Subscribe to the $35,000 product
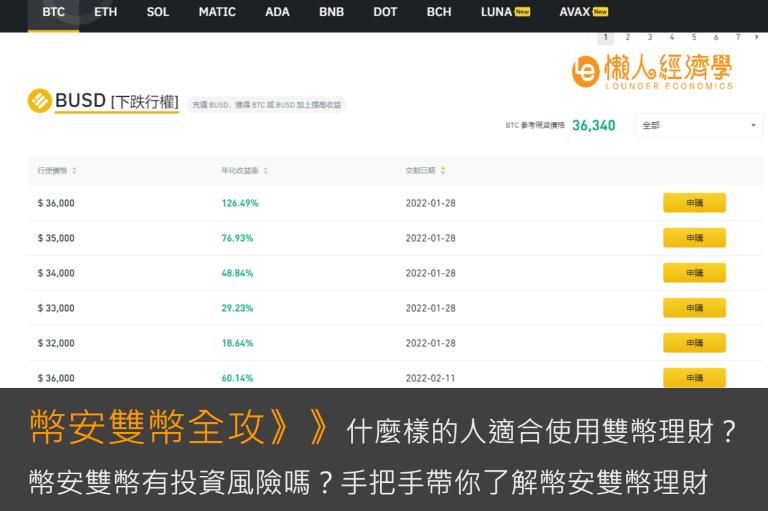 pyautogui.click(x=694, y=238)
